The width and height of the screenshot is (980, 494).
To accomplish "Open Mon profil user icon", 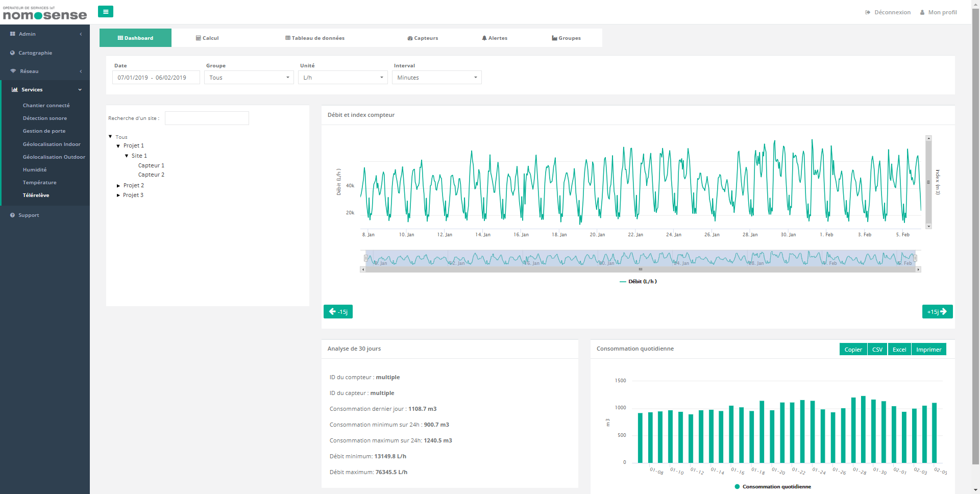I will pos(922,13).
